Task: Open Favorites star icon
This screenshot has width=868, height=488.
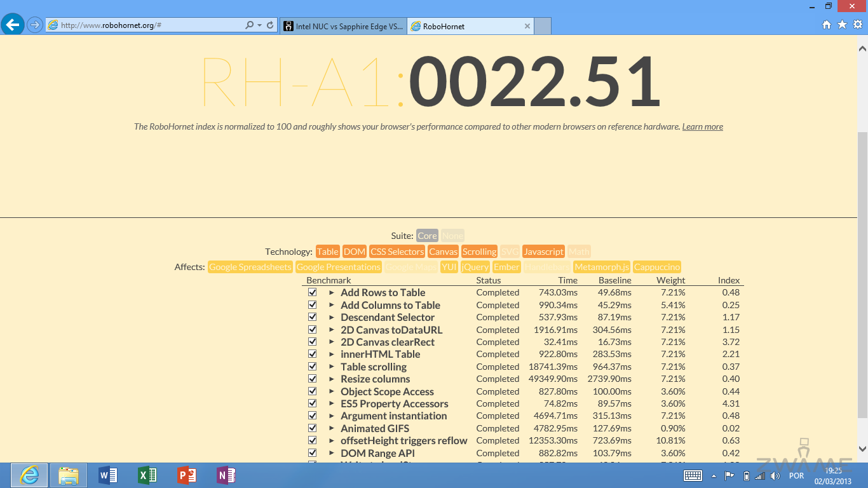Action: (843, 25)
